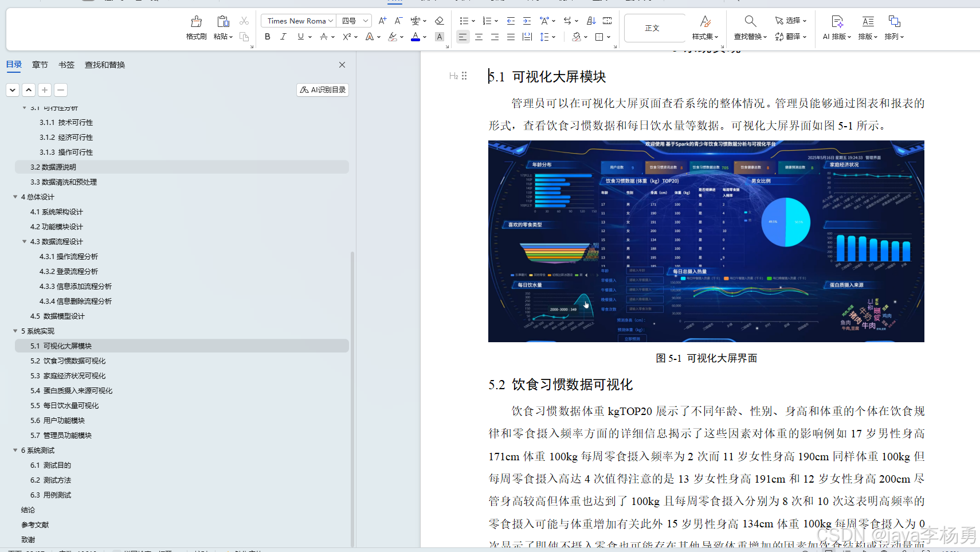Click the Paste clipboard icon

point(223,22)
